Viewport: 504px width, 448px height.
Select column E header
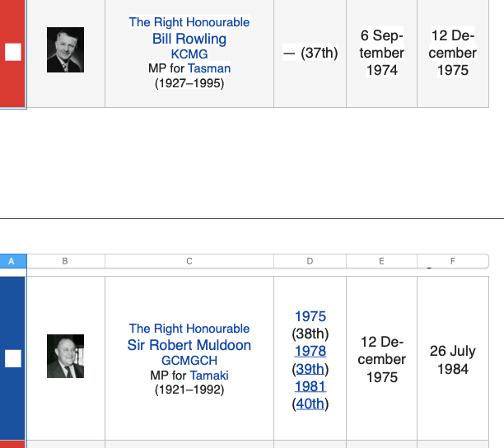381,261
